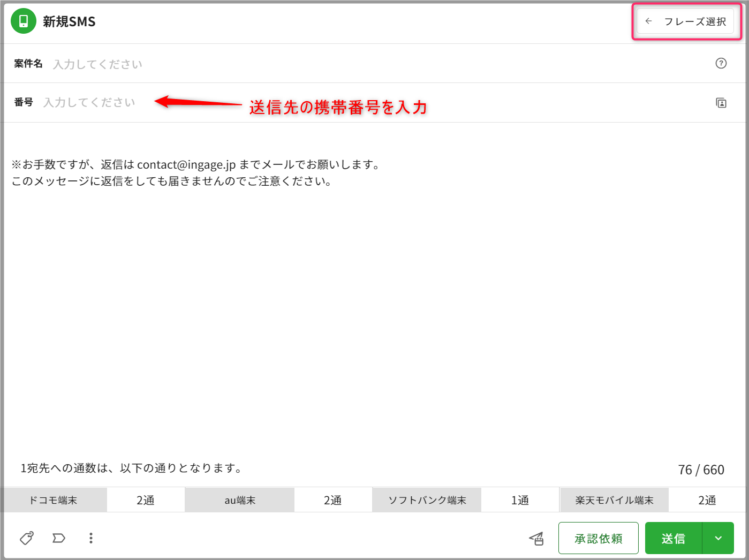Expand the dropdown arrow beside 送信
Viewport: 749px width, 560px height.
pos(718,538)
